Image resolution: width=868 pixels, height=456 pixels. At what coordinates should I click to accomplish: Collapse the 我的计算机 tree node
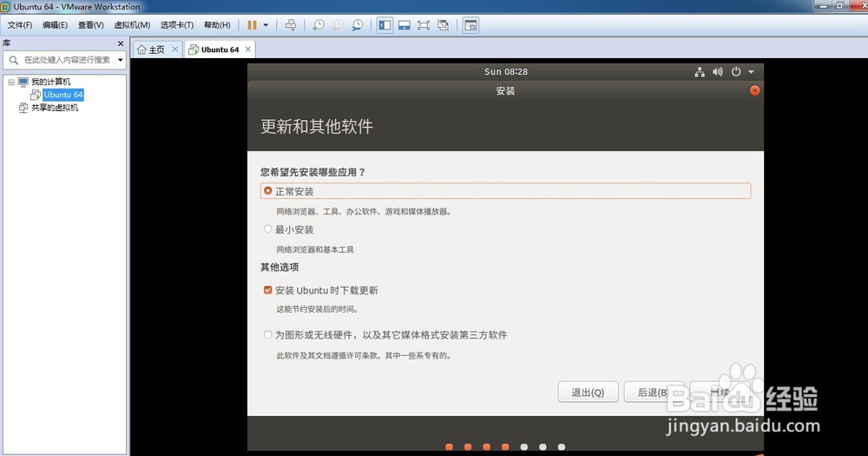click(11, 82)
